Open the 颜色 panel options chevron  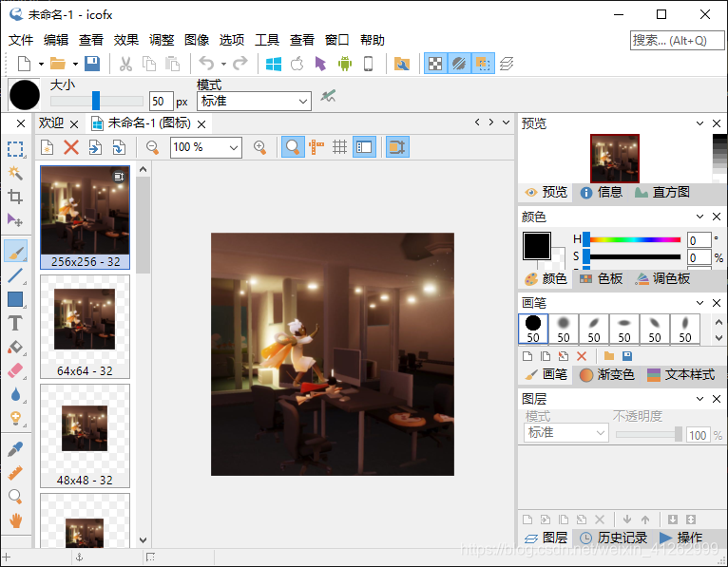tap(699, 217)
